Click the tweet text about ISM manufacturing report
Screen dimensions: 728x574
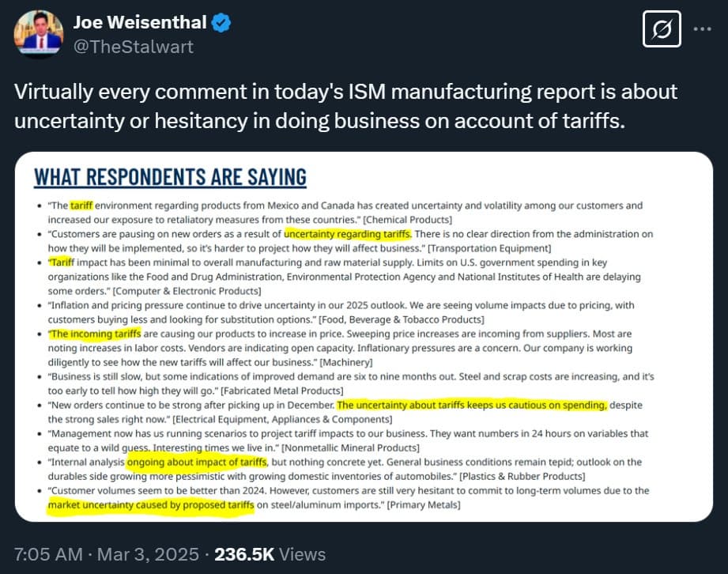coord(345,104)
